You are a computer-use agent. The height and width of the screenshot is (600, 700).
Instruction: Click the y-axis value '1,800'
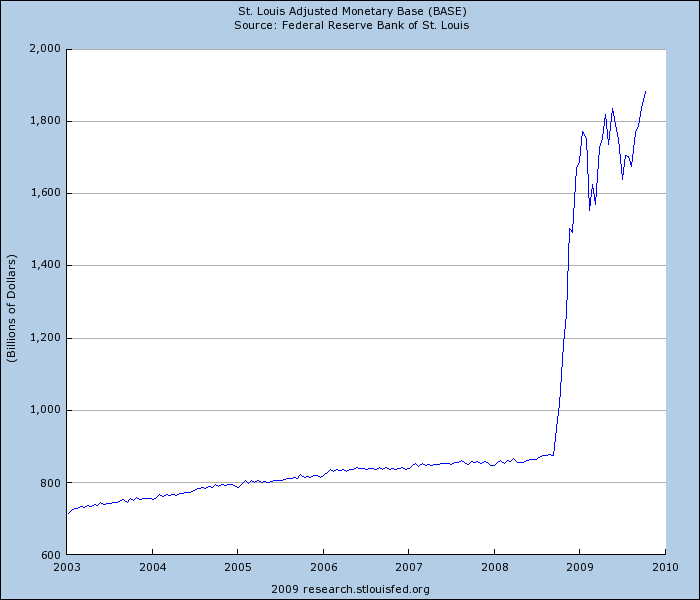pos(45,121)
